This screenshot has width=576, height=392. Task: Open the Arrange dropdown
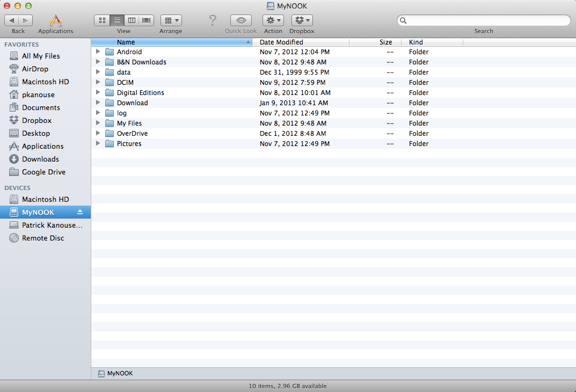click(171, 20)
